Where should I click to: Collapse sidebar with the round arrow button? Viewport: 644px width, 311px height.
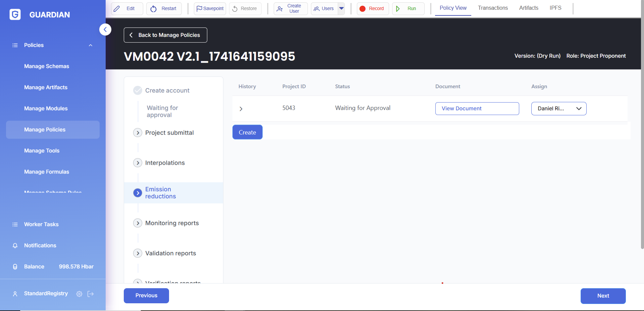(x=105, y=30)
